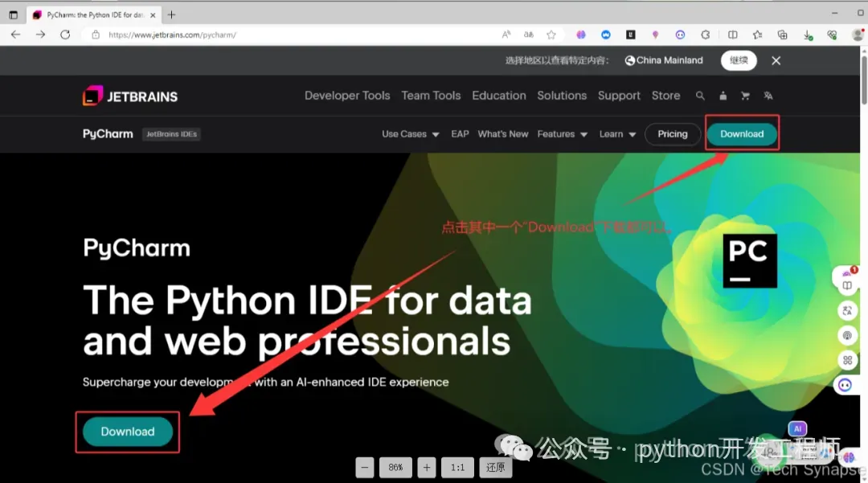The height and width of the screenshot is (483, 868).
Task: Click the translate page icon in address bar
Action: (x=529, y=35)
